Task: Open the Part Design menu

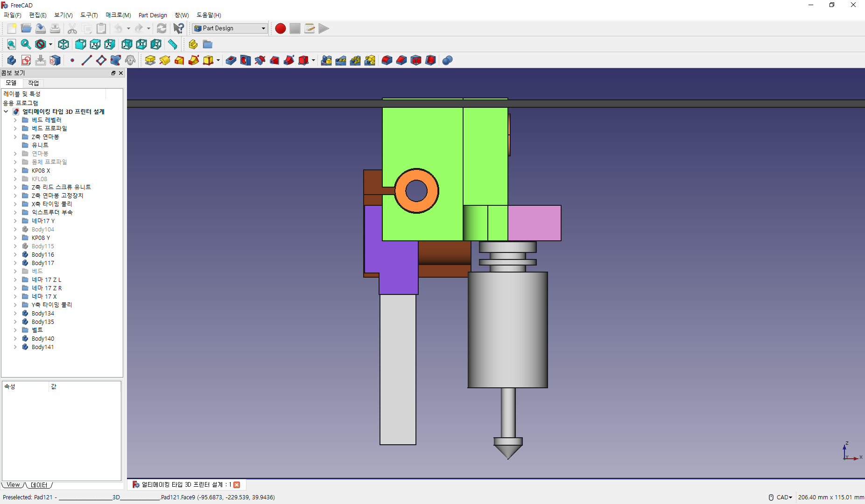Action: (153, 15)
